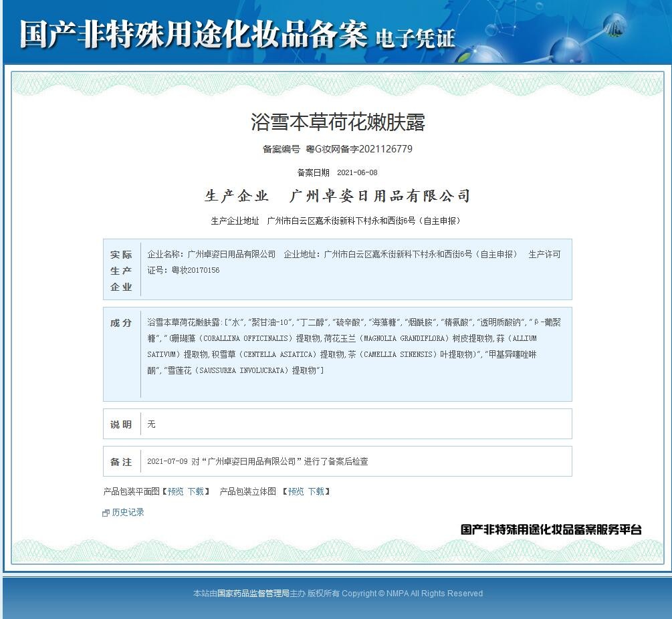Click the 实际生产企业 row label
This screenshot has height=619, width=672.
coord(121,271)
